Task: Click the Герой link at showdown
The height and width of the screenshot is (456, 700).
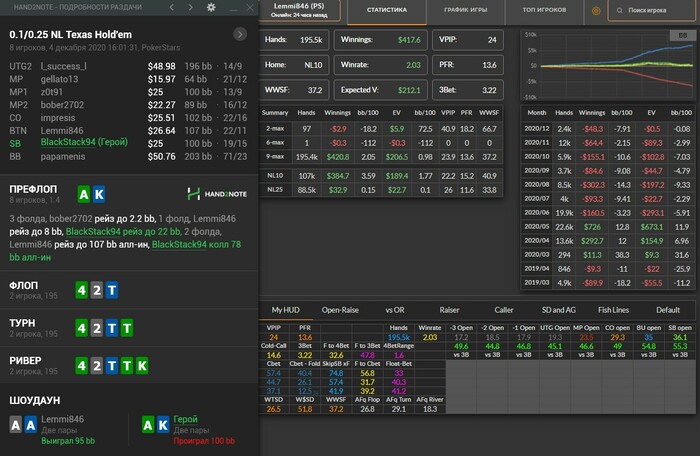Action: pos(185,419)
